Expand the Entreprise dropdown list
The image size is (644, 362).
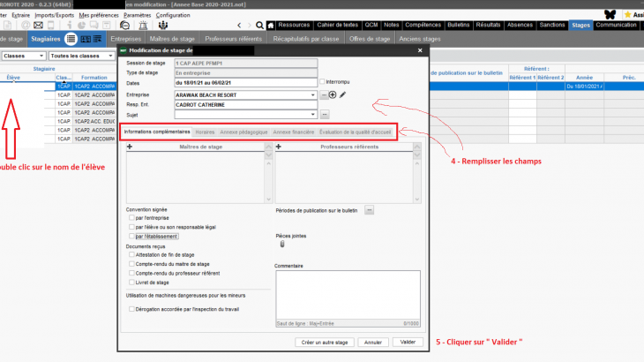click(x=312, y=94)
